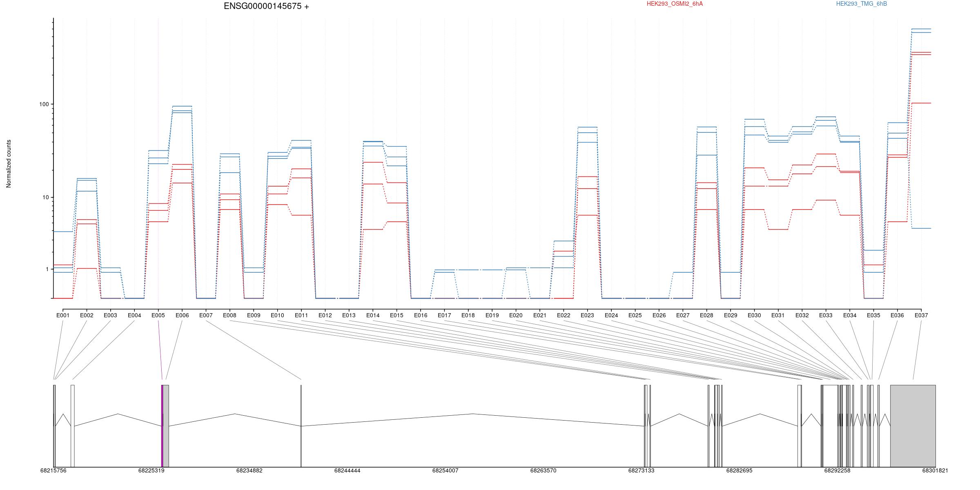This screenshot has width=980, height=490.
Task: Select exon label E021
Action: point(540,315)
